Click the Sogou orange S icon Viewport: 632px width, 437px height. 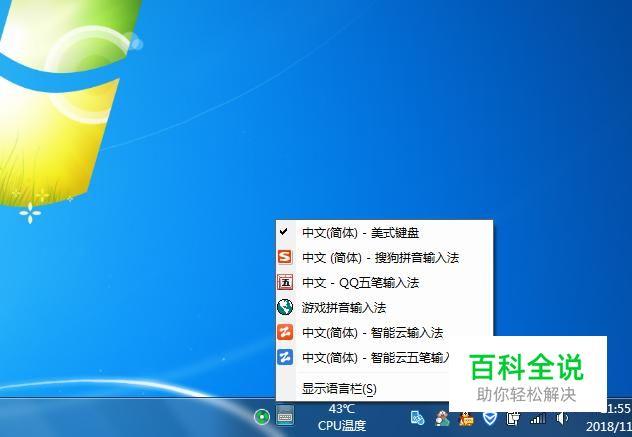tap(285, 257)
